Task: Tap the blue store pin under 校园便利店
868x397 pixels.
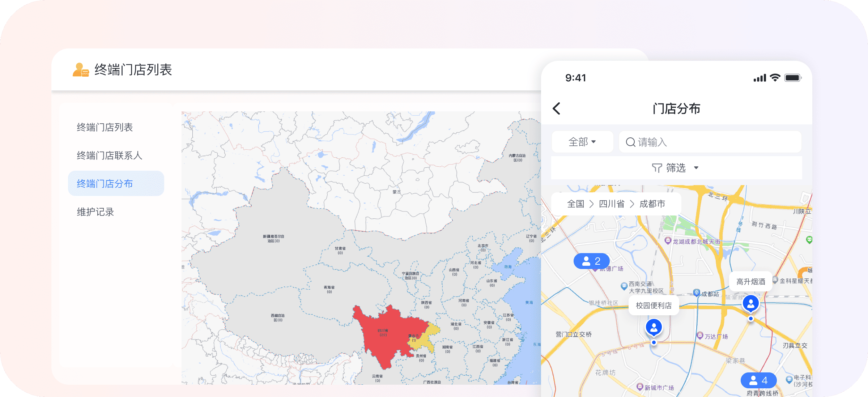Action: (x=654, y=328)
